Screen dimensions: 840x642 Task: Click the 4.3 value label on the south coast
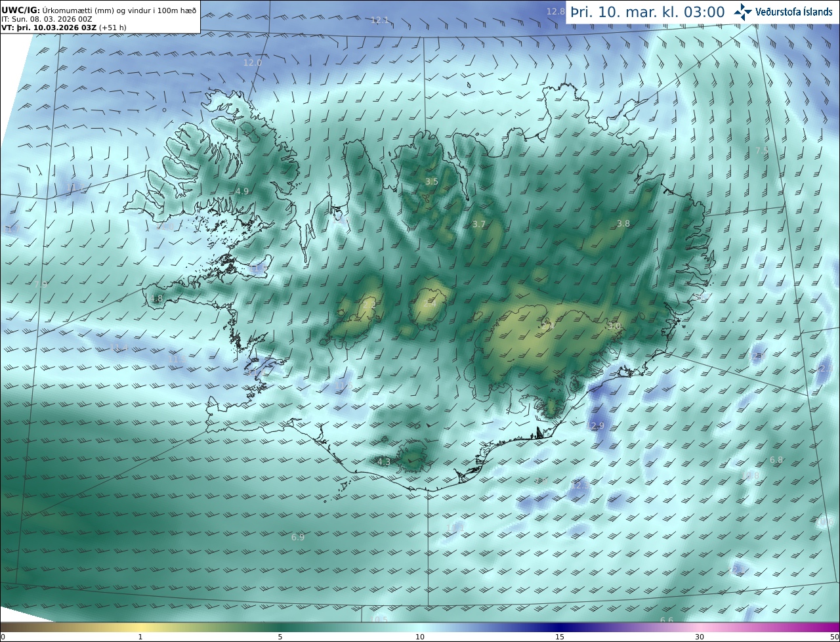(384, 462)
